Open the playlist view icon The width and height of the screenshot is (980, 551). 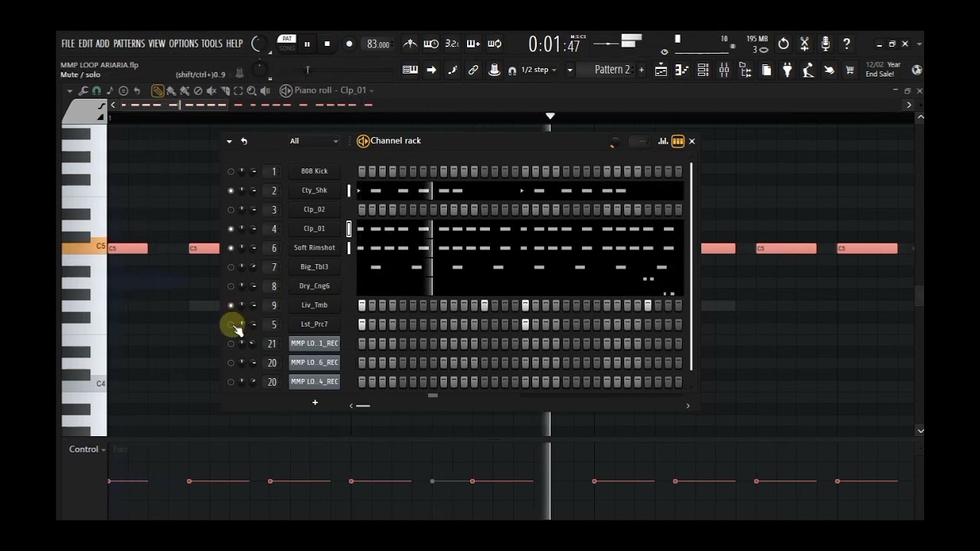point(661,70)
